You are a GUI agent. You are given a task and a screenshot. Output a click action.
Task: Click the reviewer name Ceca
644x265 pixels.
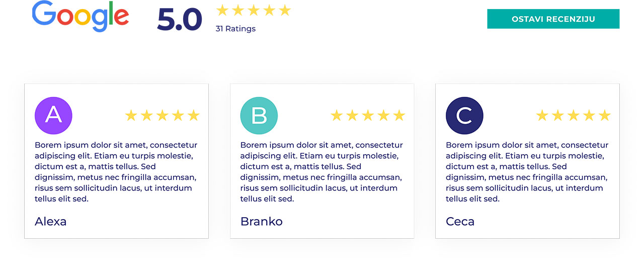460,221
